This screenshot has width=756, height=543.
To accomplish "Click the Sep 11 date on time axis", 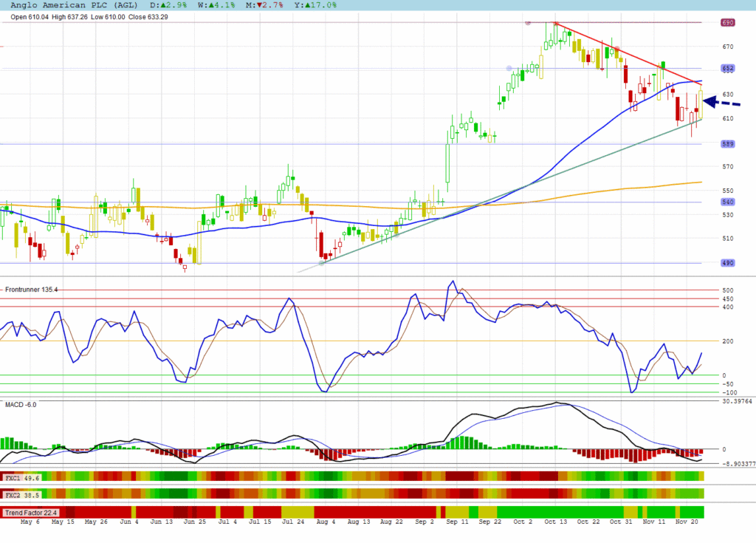I will point(458,522).
